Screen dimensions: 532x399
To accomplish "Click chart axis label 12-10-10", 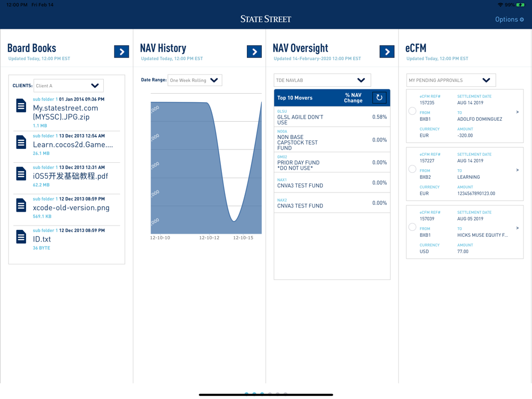I will (160, 238).
